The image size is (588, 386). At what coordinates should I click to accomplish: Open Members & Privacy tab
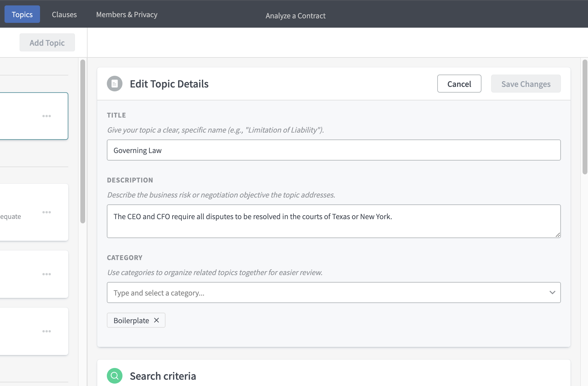click(x=127, y=14)
